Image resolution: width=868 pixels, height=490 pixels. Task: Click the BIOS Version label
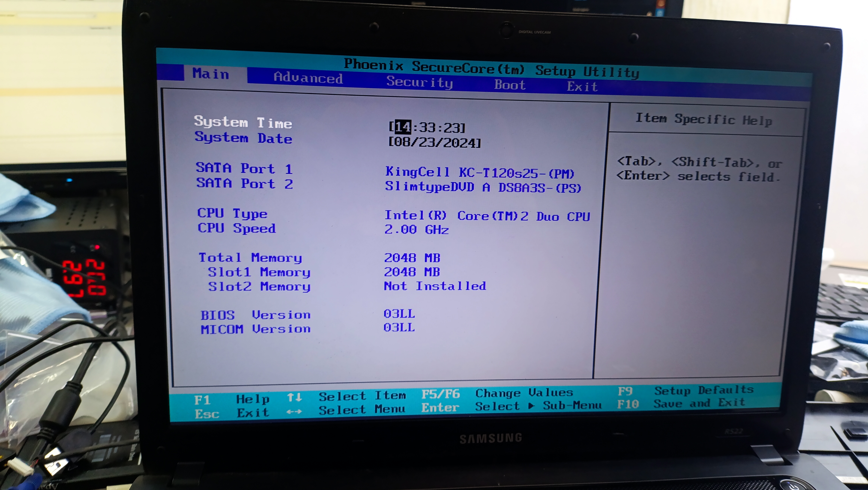255,315
